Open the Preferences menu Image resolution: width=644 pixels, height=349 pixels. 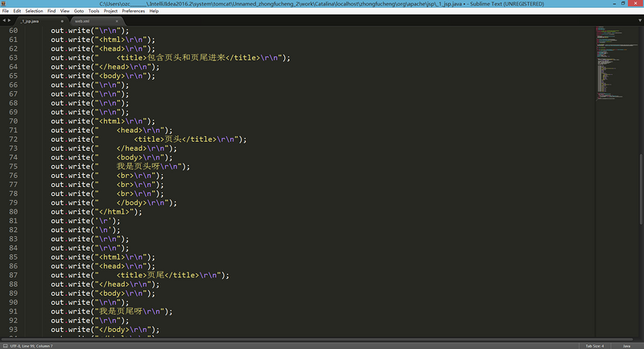coord(134,11)
